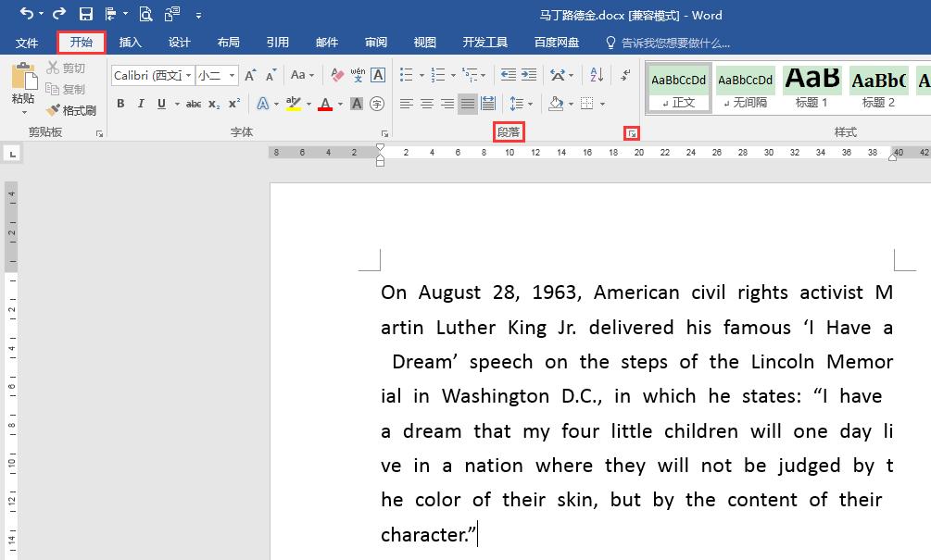
Task: Save the document with the floppy icon
Action: (x=86, y=14)
